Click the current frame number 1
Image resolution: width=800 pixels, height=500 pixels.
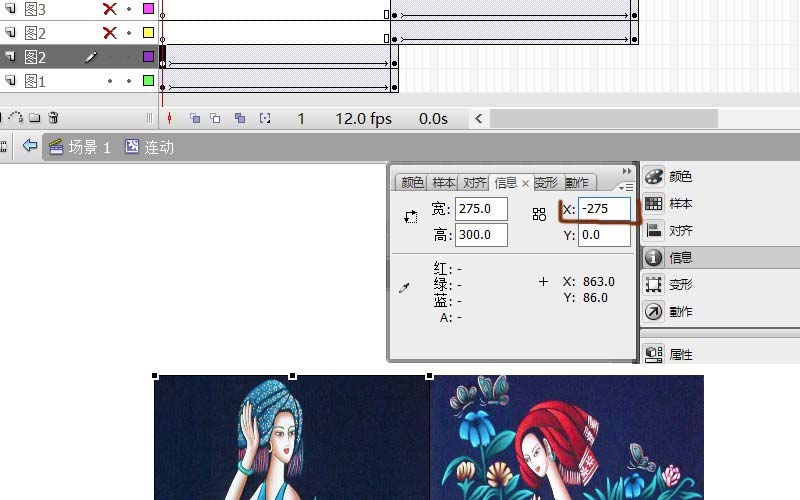(301, 119)
